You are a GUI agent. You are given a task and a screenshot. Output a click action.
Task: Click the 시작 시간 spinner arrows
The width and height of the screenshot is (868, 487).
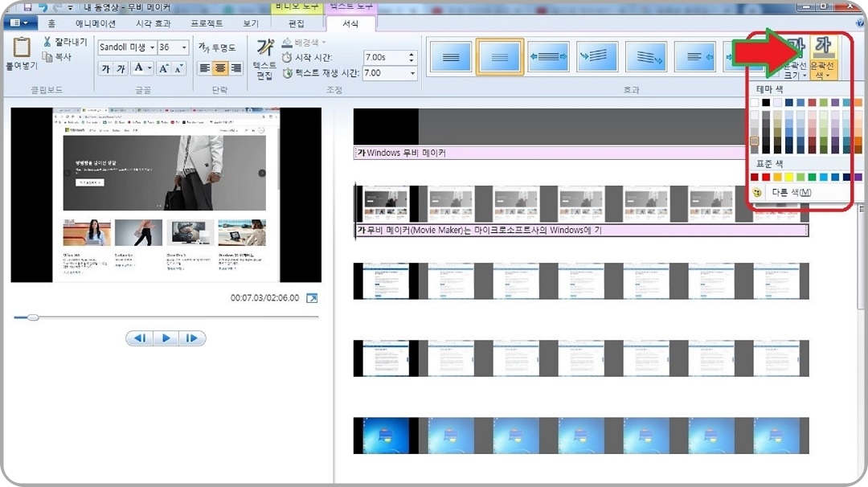pyautogui.click(x=411, y=57)
